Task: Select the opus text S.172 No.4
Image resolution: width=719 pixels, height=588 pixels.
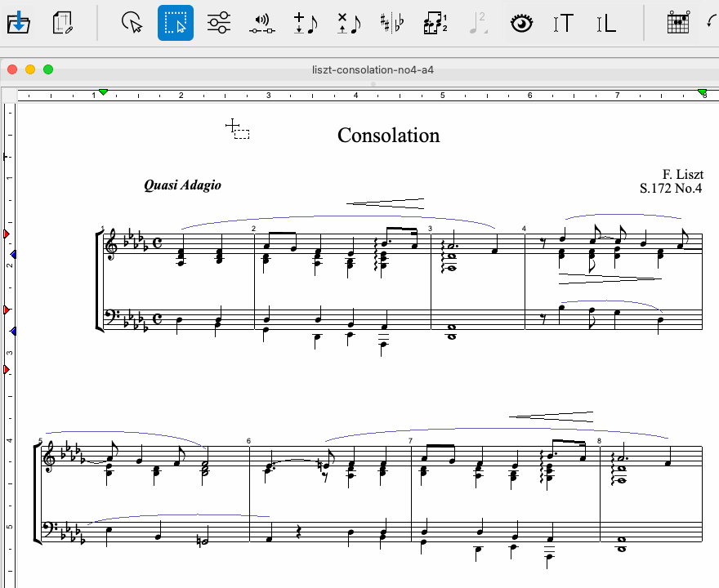Action: [x=671, y=189]
